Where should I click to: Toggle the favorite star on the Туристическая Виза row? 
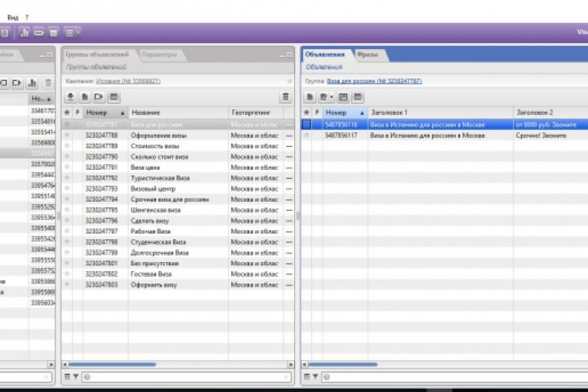(x=67, y=178)
